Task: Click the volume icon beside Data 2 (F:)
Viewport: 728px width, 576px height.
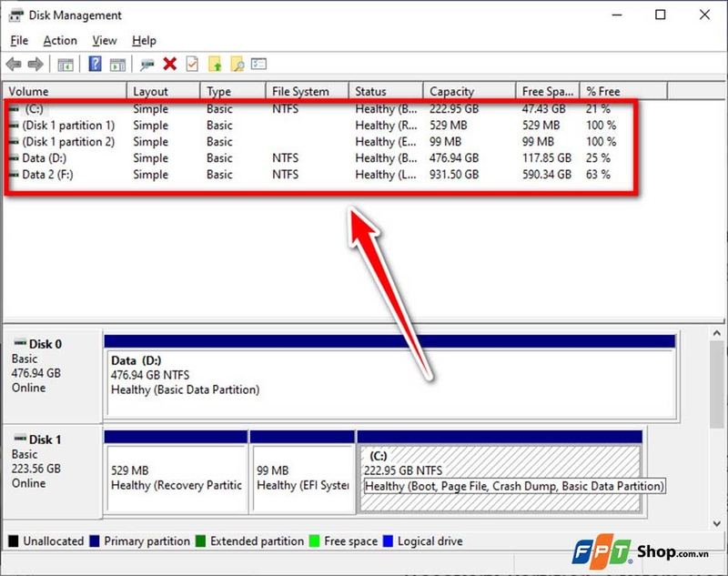Action: [x=15, y=175]
